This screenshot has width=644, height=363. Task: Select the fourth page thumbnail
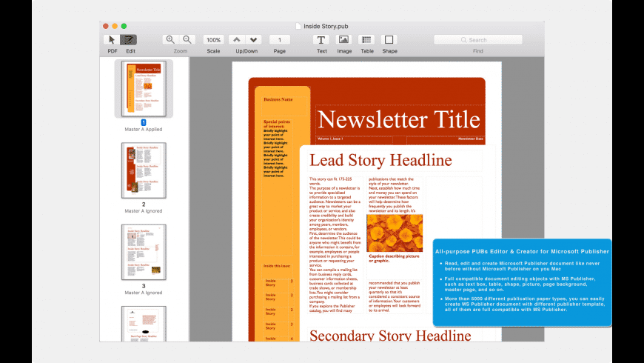coord(144,324)
